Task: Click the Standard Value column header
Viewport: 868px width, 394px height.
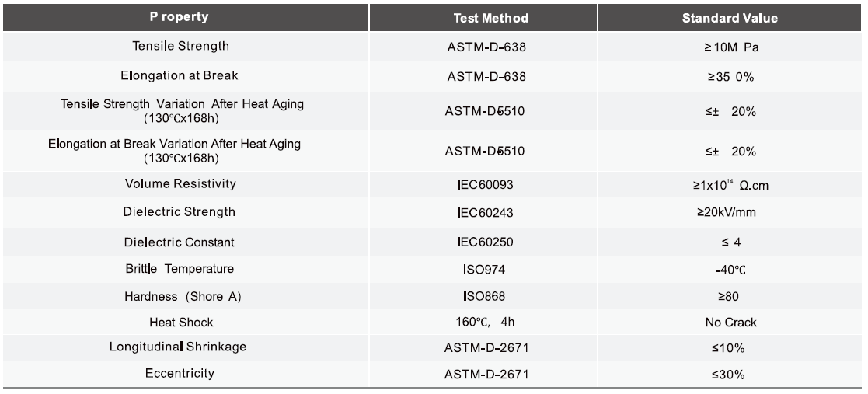Action: coord(729,18)
